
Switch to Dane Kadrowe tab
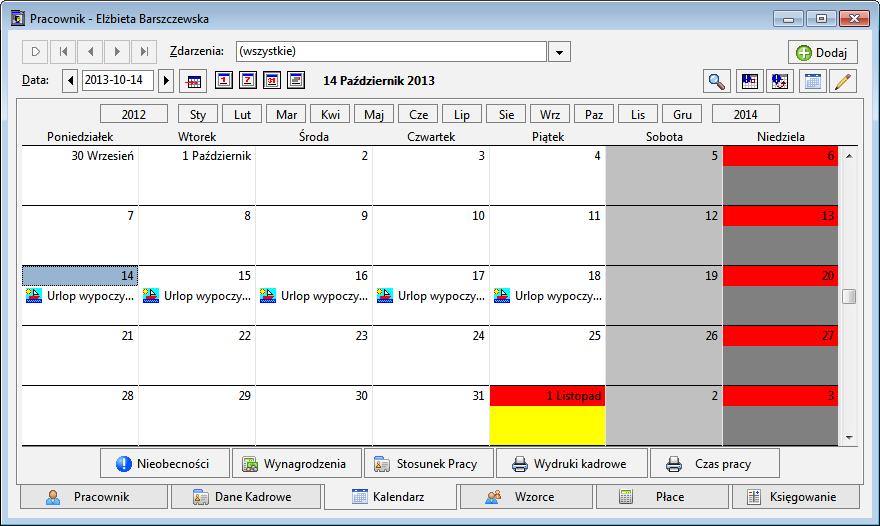tap(246, 497)
